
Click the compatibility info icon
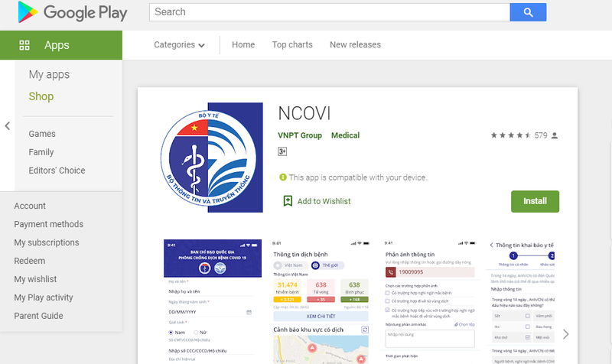point(283,177)
